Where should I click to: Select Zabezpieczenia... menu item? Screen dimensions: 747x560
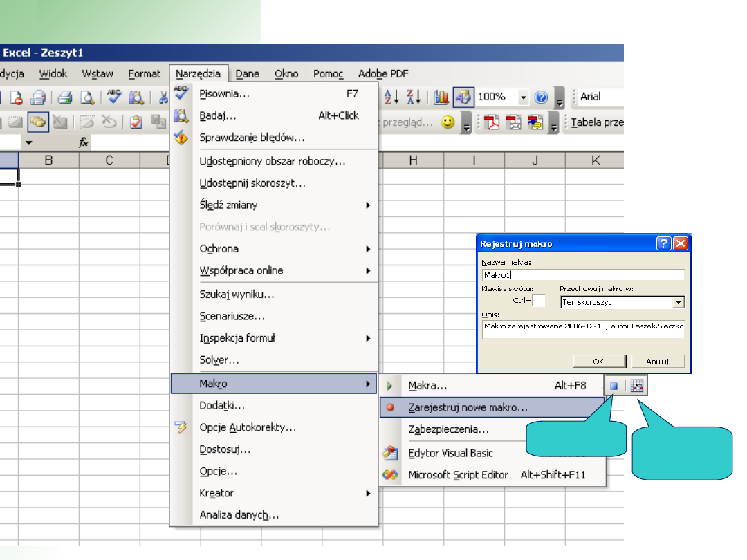point(492,429)
